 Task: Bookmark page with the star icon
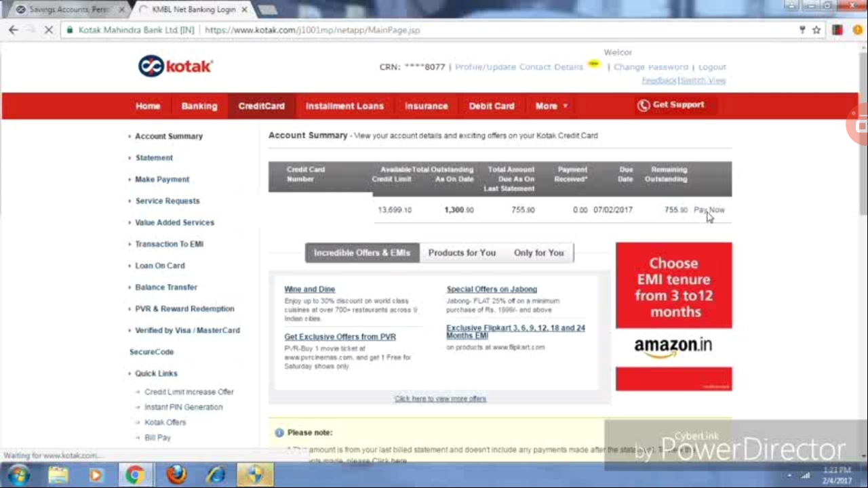pos(816,30)
